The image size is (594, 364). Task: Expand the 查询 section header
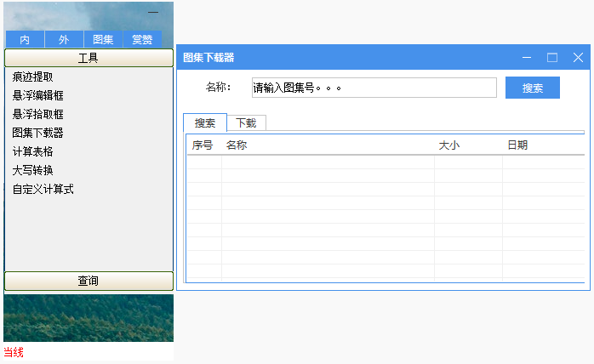89,281
